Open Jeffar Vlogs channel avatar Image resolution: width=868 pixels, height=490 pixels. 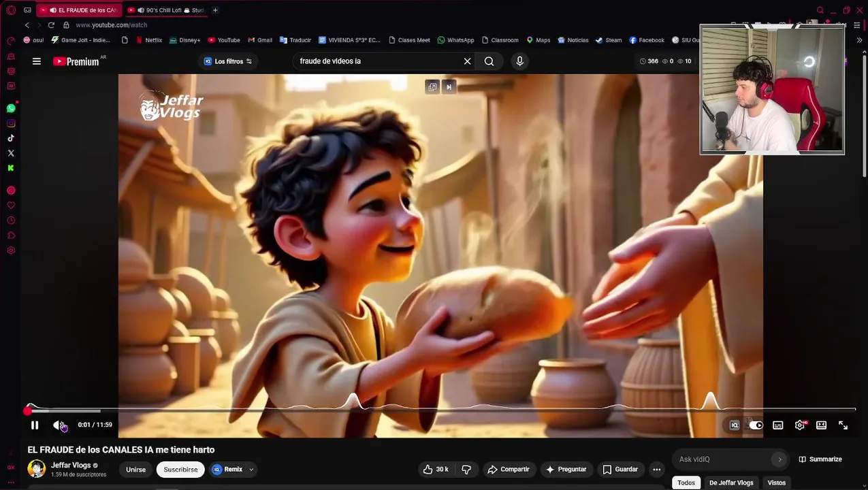point(36,468)
